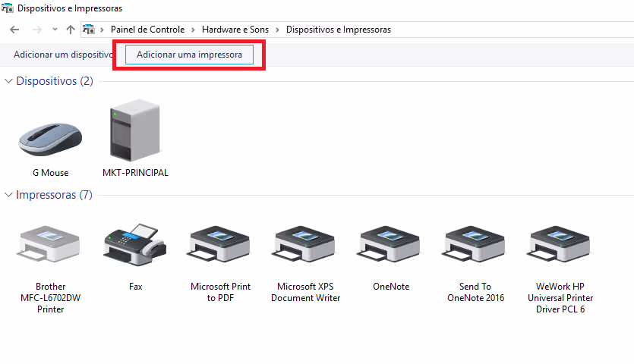This screenshot has width=634, height=364.
Task: Click the Adicionar uma impressora button
Action: click(189, 55)
